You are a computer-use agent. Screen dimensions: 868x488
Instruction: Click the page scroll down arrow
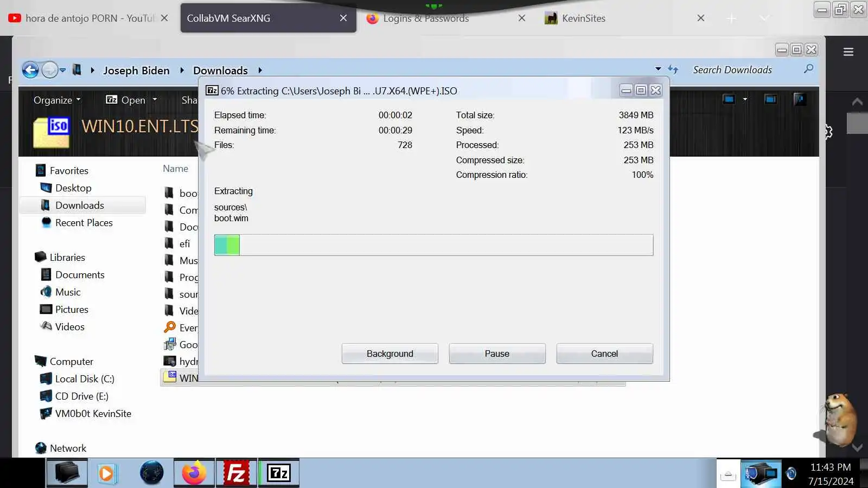pyautogui.click(x=857, y=448)
